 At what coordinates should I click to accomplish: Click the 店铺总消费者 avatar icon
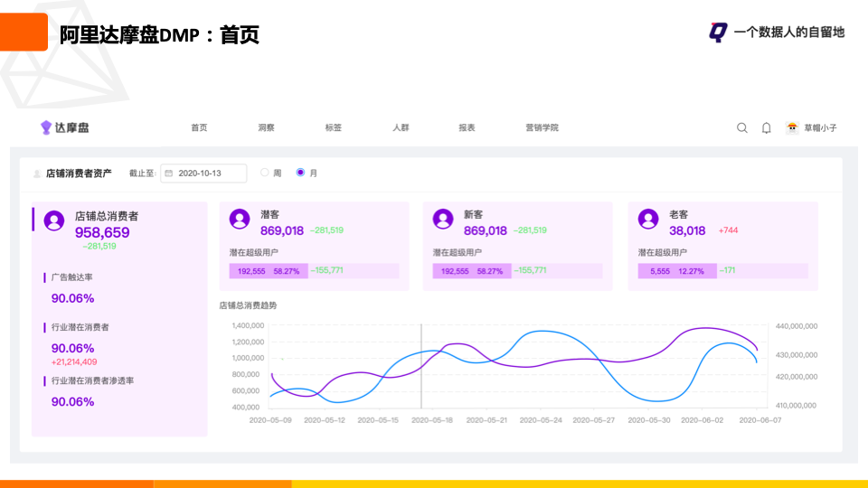[54, 221]
